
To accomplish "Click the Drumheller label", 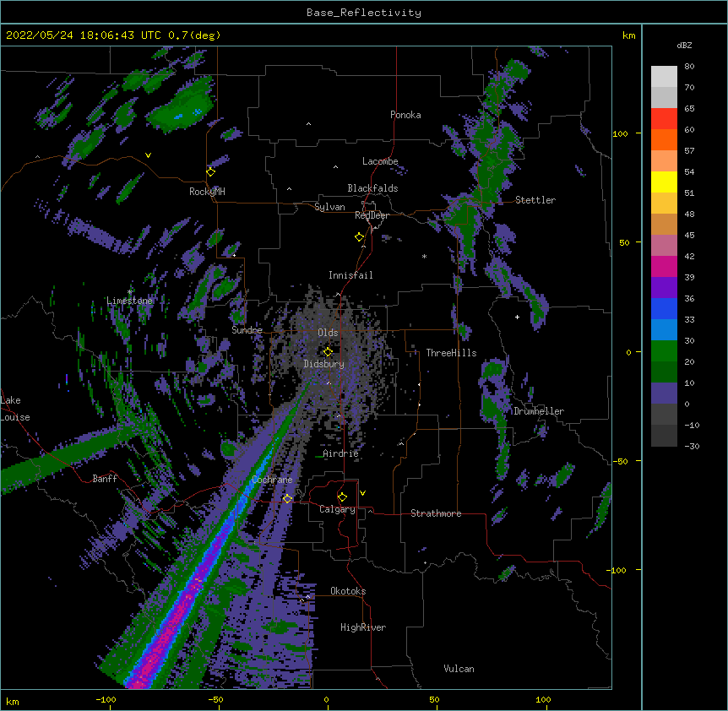I will [x=539, y=411].
